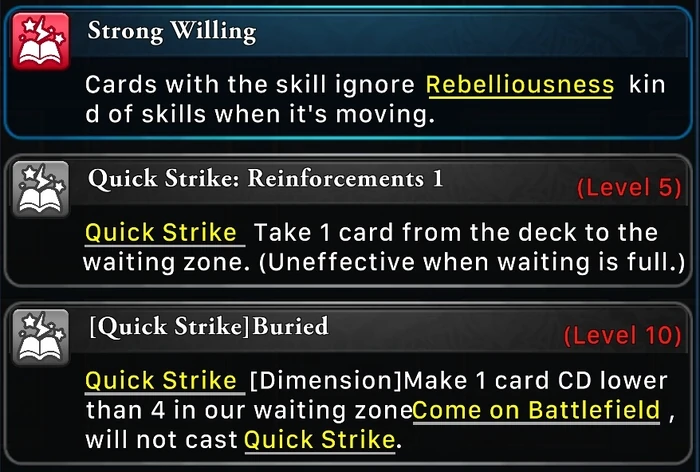Screen dimensions: 700x472
Task: Click the [Dimension] tag in Buried description
Action: (326, 381)
